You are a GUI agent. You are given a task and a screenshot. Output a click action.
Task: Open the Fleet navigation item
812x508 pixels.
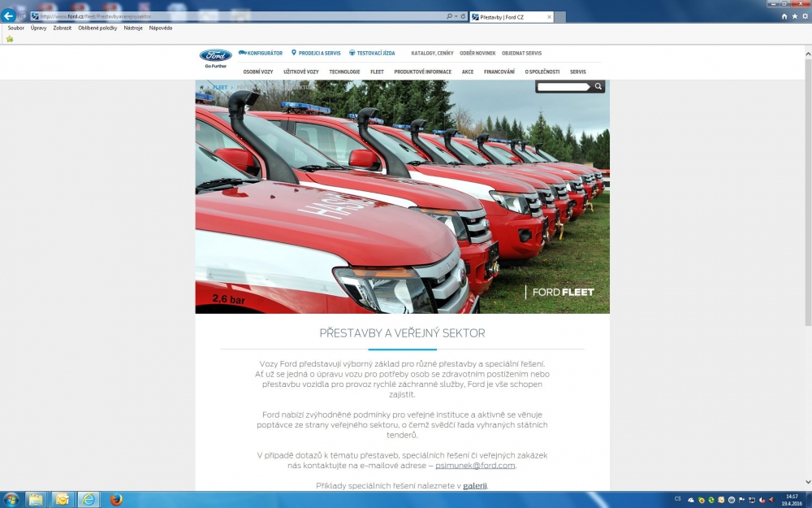tap(377, 72)
